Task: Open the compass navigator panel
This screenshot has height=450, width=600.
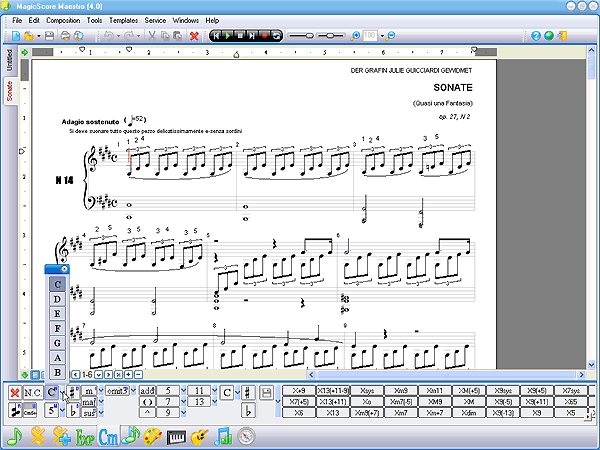Action: click(246, 436)
